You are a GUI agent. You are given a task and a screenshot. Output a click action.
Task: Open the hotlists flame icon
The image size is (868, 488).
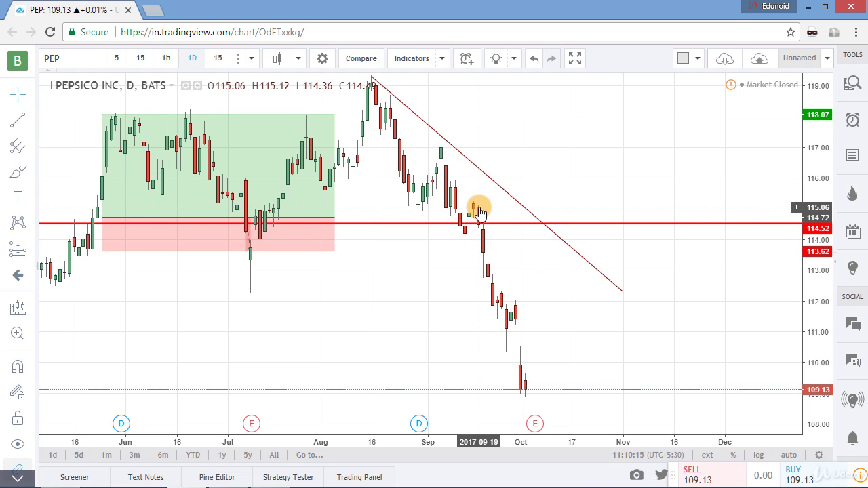click(852, 194)
